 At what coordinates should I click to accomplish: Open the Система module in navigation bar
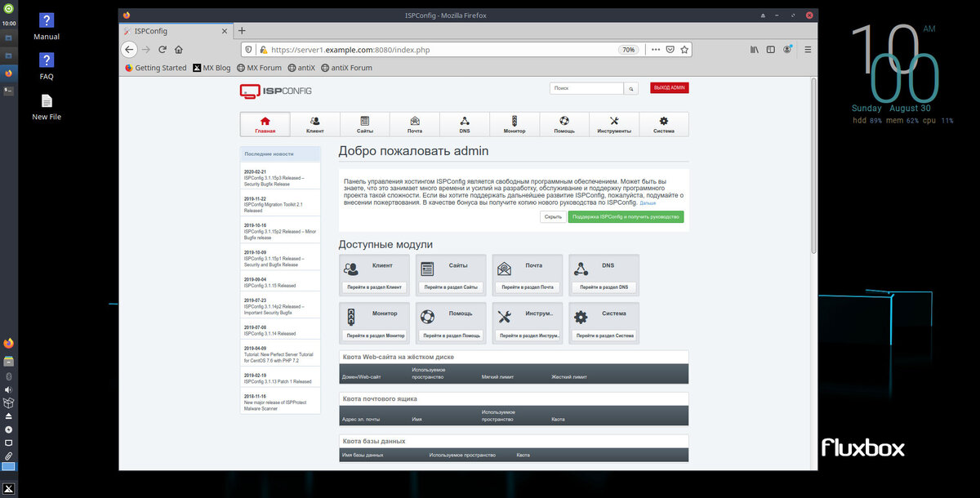tap(664, 124)
